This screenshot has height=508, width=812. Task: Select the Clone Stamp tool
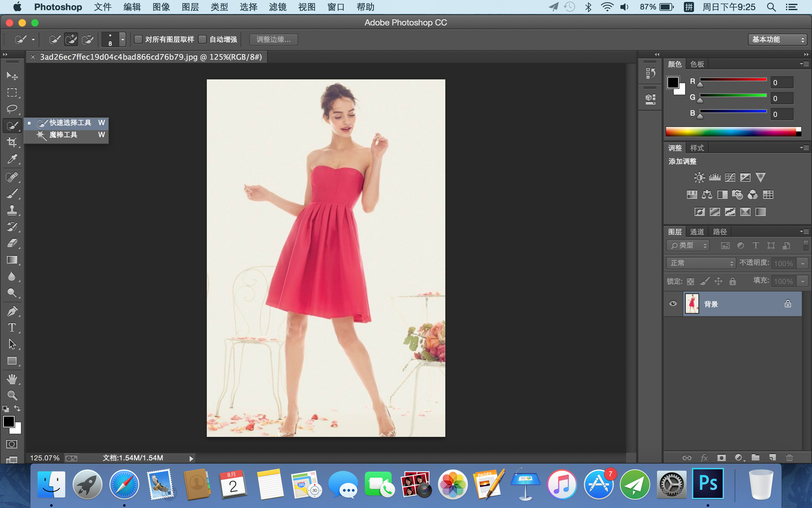(x=12, y=210)
